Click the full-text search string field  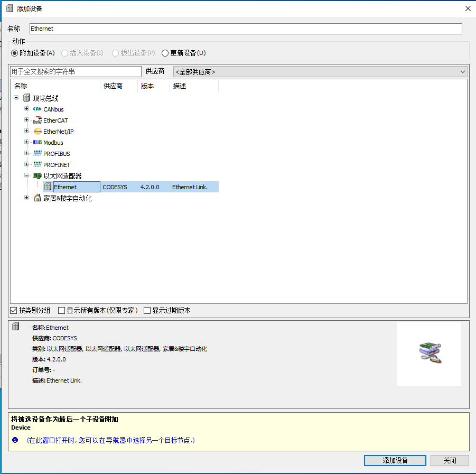(76, 71)
